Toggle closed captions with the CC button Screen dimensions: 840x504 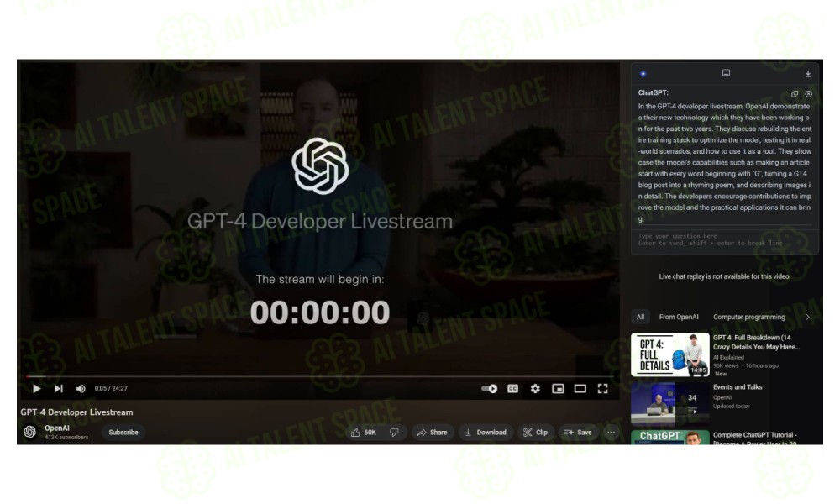pyautogui.click(x=512, y=388)
